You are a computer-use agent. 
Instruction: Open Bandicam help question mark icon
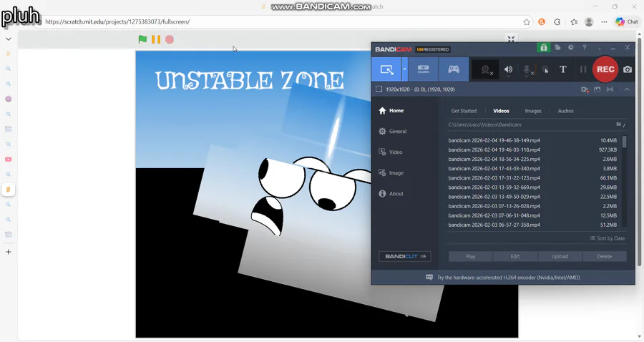[x=585, y=48]
